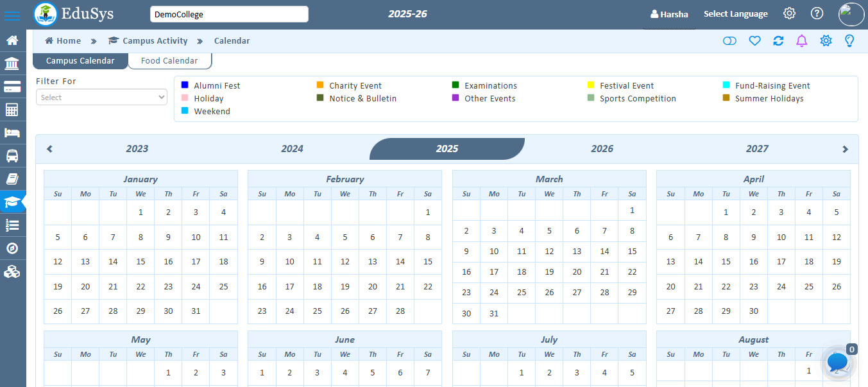Open the refresh icon on breadcrumb bar
Screen dimensions: 868x387
pyautogui.click(x=778, y=40)
